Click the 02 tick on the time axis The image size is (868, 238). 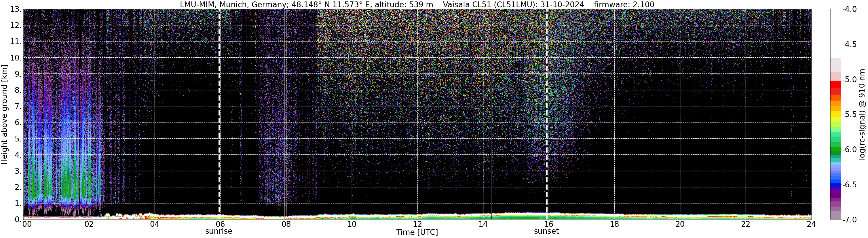point(89,224)
